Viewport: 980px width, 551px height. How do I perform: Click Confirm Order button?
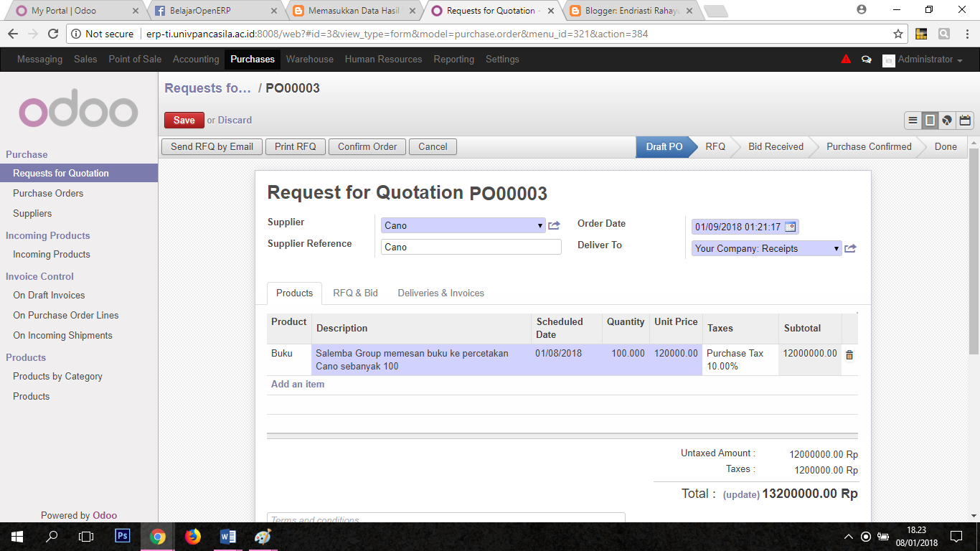(367, 147)
